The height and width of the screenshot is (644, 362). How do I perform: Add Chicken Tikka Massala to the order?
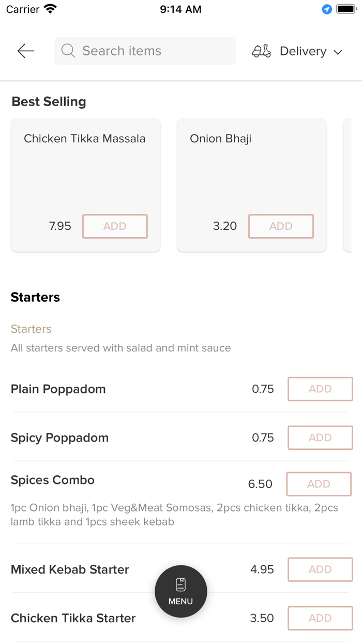(x=115, y=226)
